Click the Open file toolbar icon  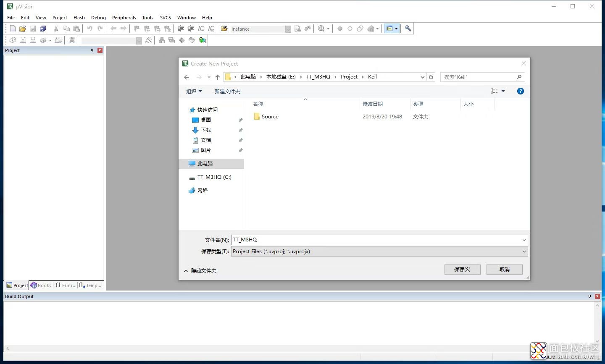[23, 29]
